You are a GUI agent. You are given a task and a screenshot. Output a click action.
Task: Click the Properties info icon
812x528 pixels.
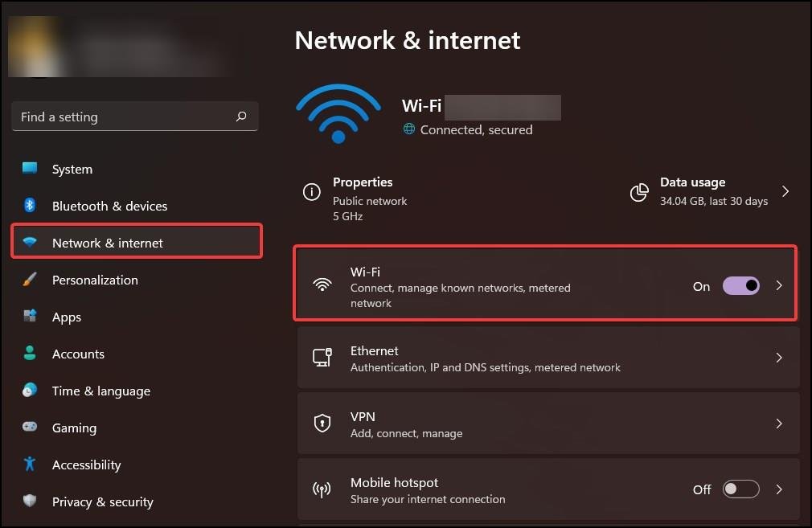click(311, 192)
